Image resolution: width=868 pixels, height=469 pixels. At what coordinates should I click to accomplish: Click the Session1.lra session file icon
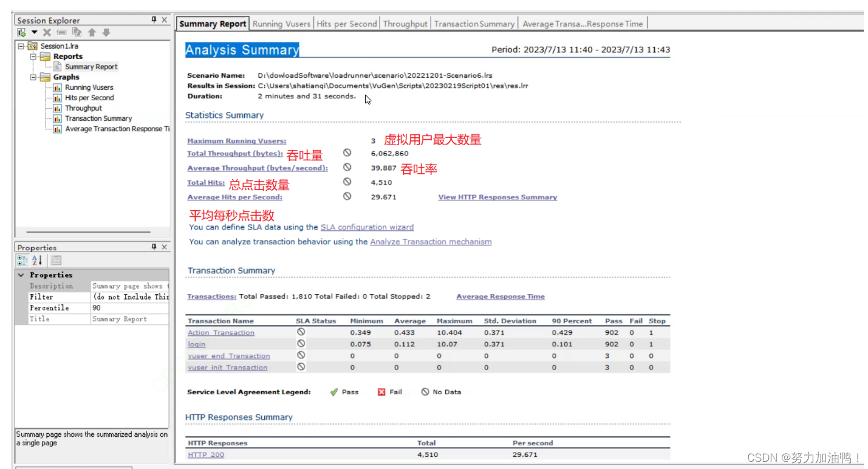click(33, 46)
